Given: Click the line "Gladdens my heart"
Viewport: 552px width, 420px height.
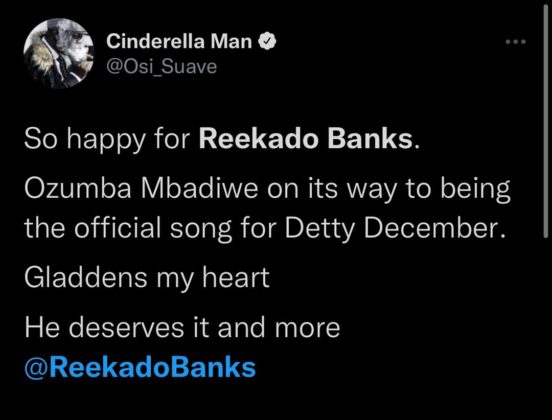Looking at the screenshot, I should 147,278.
